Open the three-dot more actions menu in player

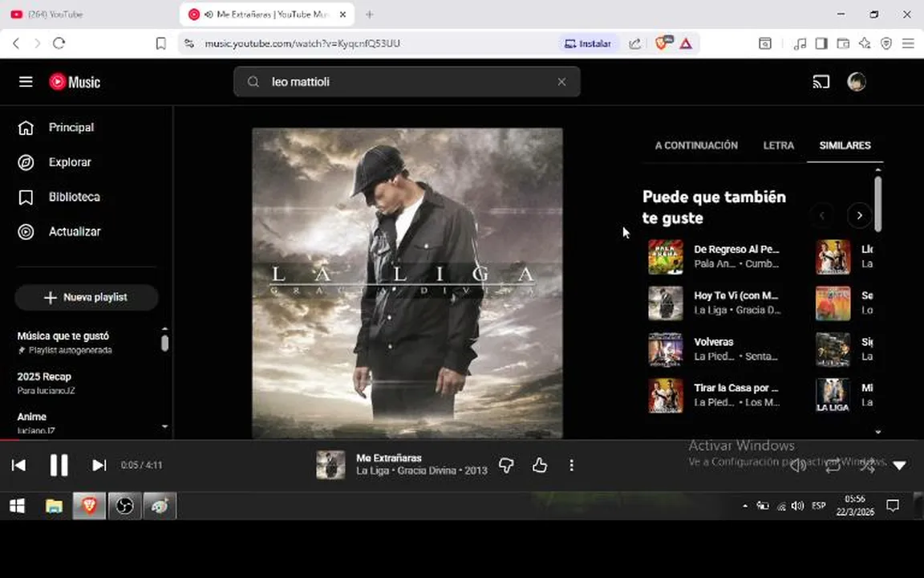571,466
